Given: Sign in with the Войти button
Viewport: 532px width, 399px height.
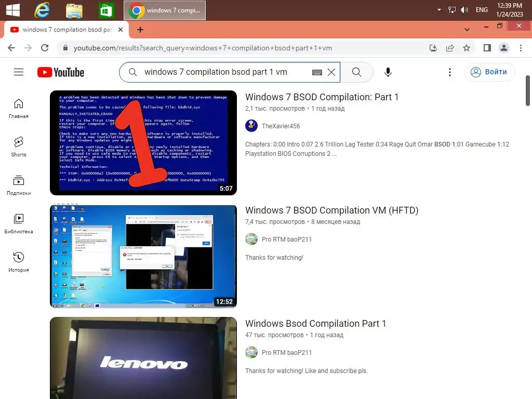Looking at the screenshot, I should 489,72.
